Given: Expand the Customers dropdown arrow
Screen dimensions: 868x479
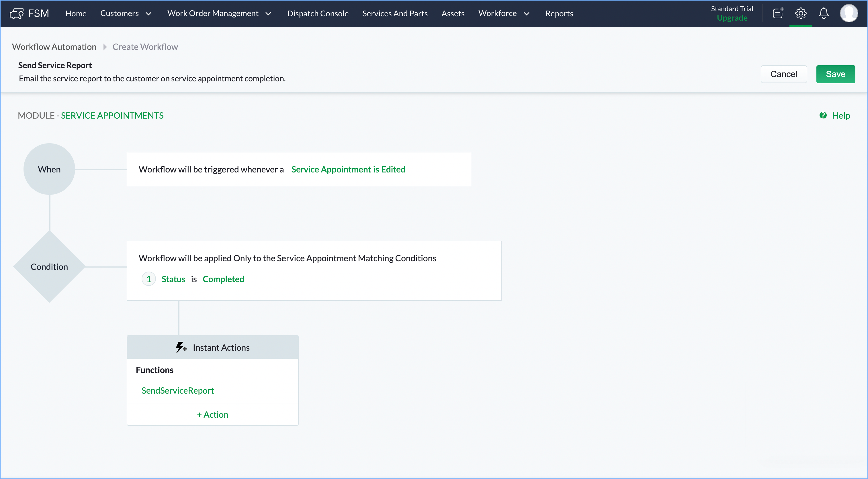Looking at the screenshot, I should tap(148, 13).
